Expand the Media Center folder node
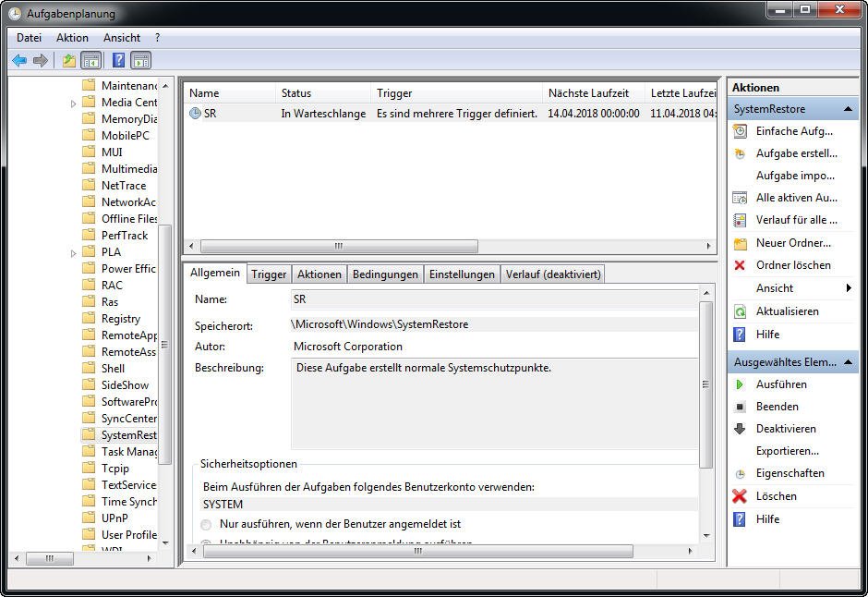This screenshot has height=597, width=868. click(74, 103)
